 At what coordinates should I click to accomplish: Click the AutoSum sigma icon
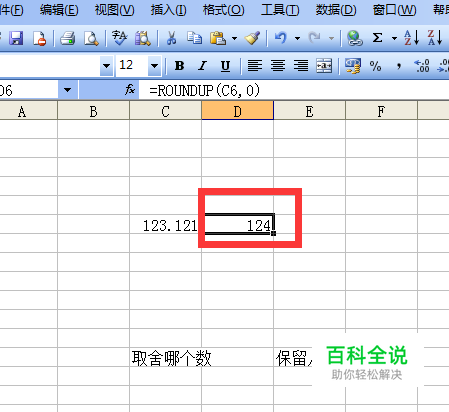pos(377,38)
